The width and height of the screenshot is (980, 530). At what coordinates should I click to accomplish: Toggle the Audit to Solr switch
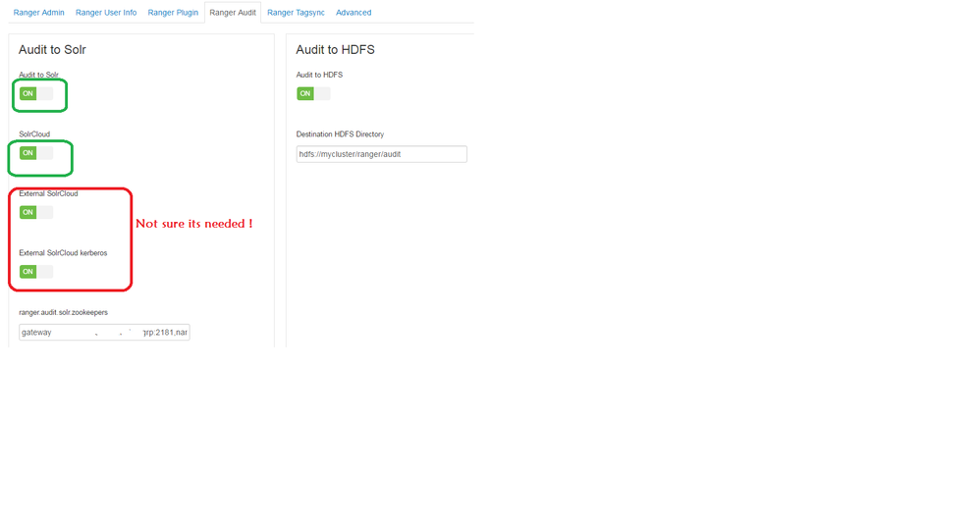tap(36, 94)
